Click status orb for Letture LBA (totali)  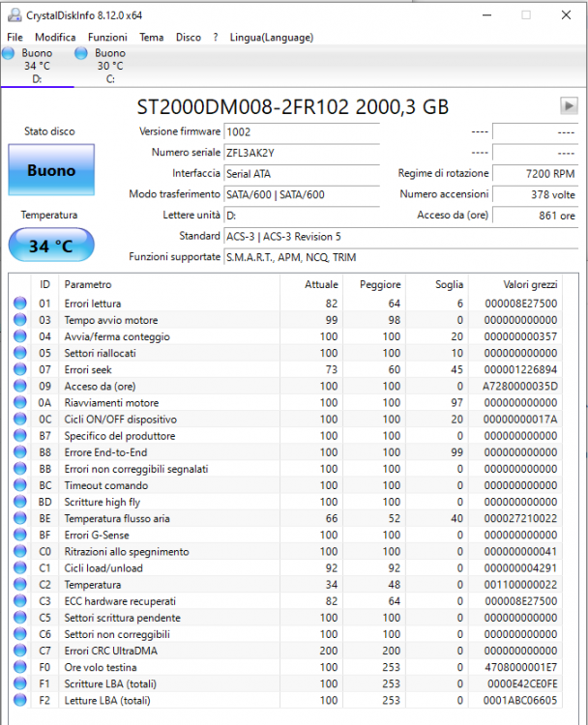click(20, 700)
